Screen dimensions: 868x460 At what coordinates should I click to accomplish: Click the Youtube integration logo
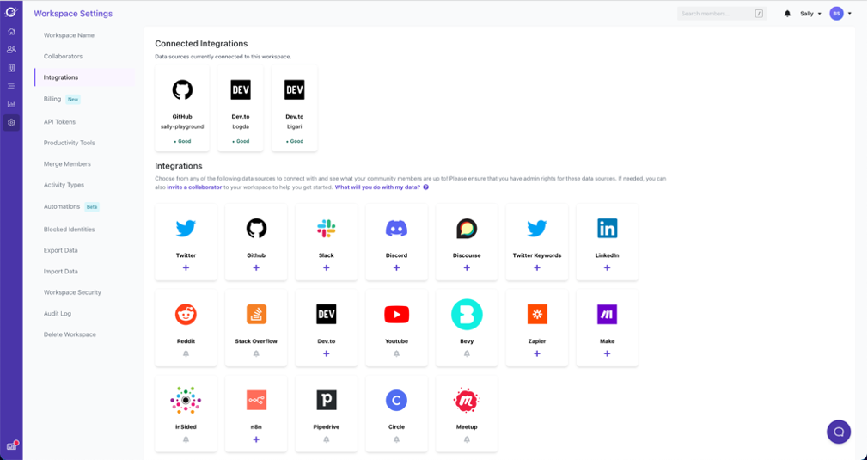pyautogui.click(x=396, y=314)
